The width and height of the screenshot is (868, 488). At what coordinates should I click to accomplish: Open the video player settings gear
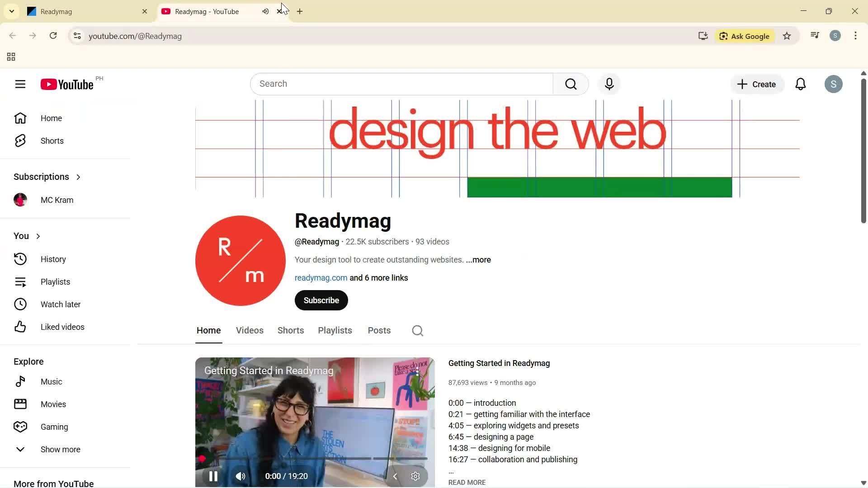pyautogui.click(x=415, y=476)
